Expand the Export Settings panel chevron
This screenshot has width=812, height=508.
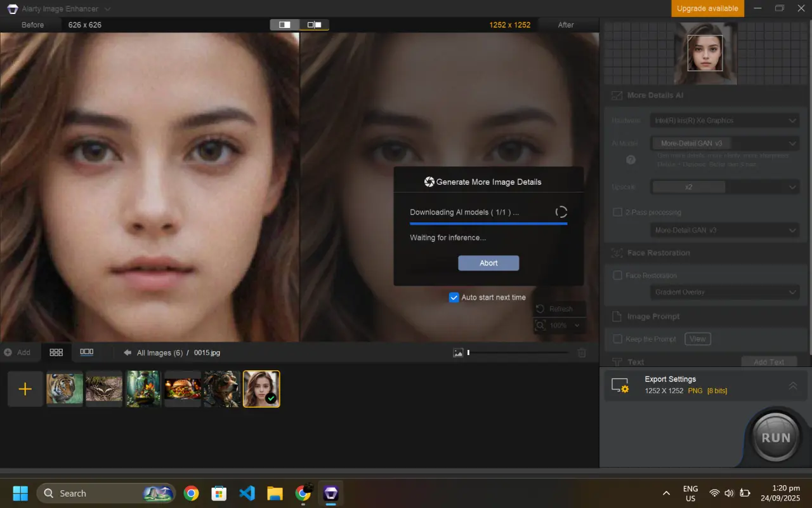click(792, 385)
